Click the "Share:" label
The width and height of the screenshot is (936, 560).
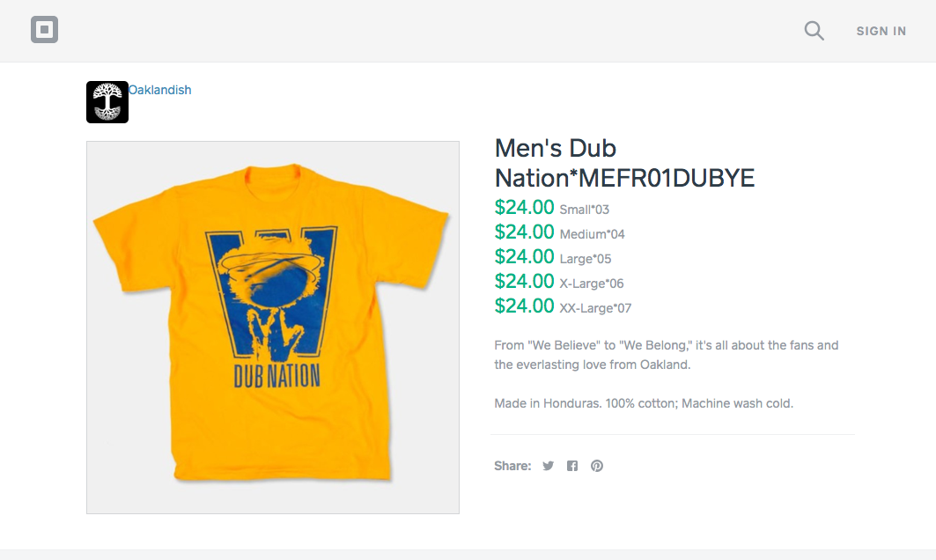[x=512, y=466]
